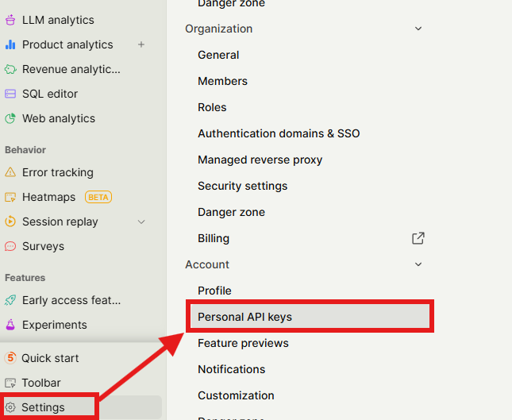Click the Settings gear icon
The image size is (512, 420).
click(10, 407)
